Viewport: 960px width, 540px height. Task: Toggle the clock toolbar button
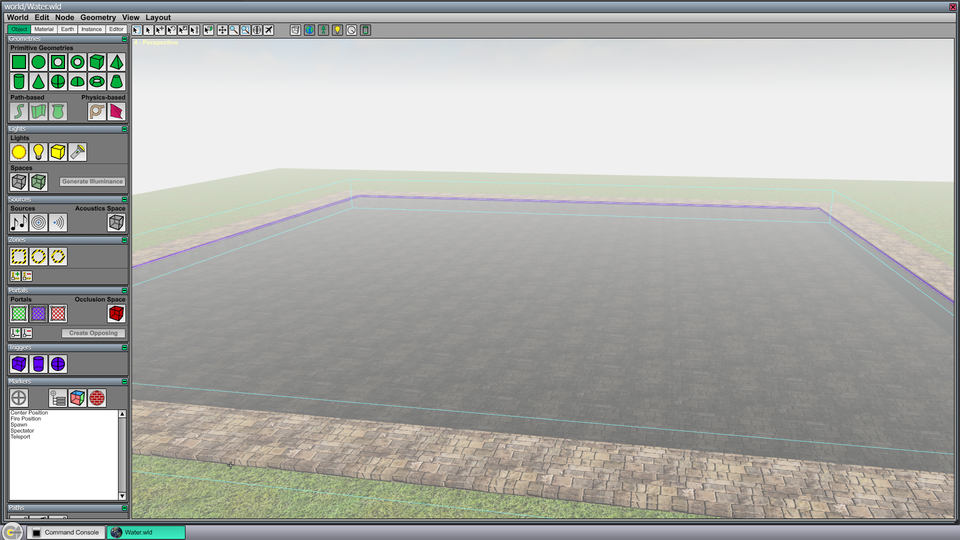[x=351, y=30]
